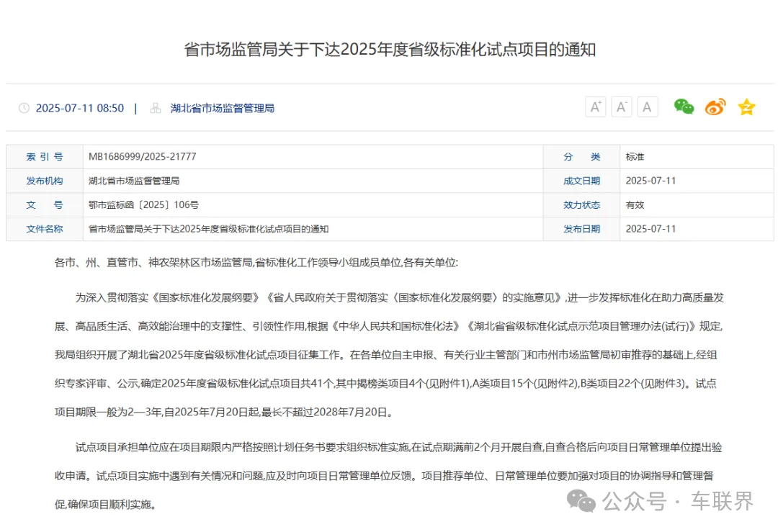The width and height of the screenshot is (778, 532).
Task: Decrease font size with A- button
Action: point(621,107)
